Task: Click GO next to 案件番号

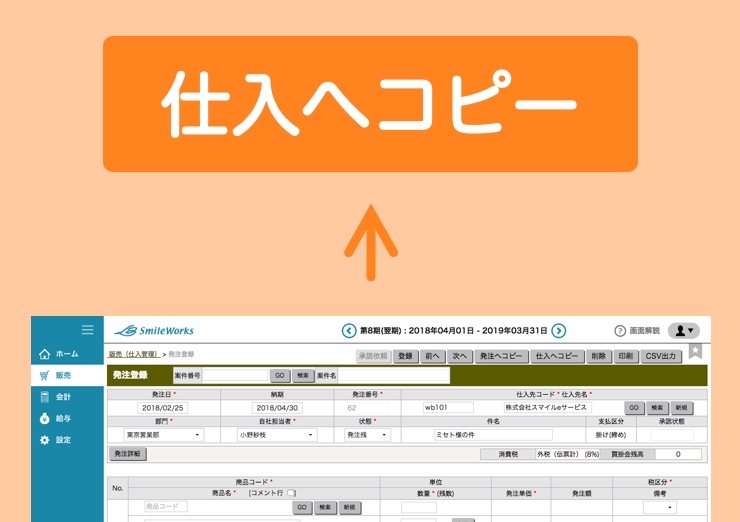Action: click(x=279, y=376)
